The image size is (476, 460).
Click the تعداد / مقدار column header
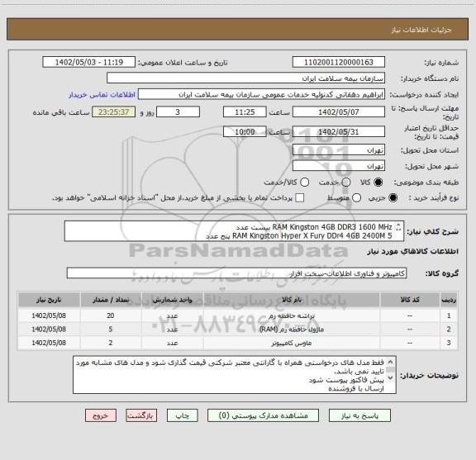point(111,300)
